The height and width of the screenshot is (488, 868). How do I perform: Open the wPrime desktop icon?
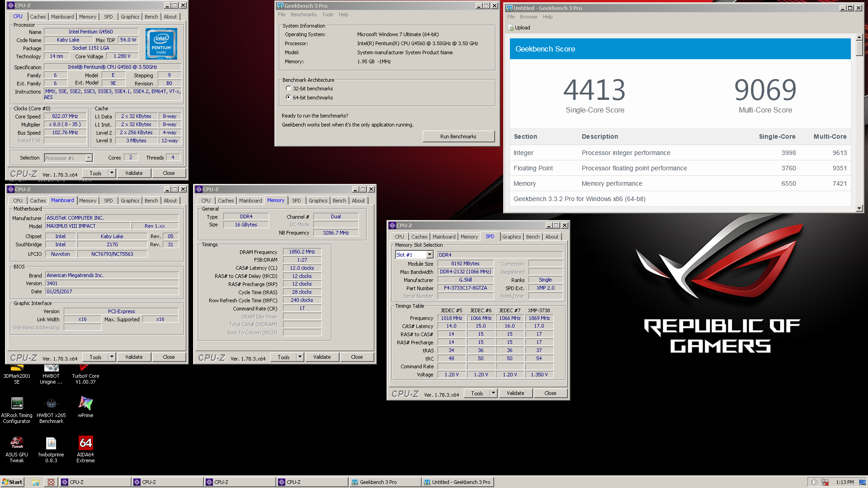tap(85, 407)
